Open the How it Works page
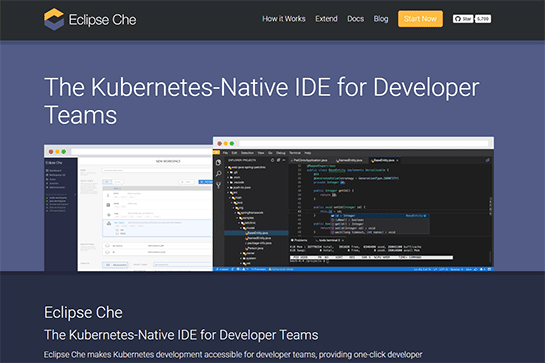This screenshot has height=363, width=545. click(x=284, y=19)
